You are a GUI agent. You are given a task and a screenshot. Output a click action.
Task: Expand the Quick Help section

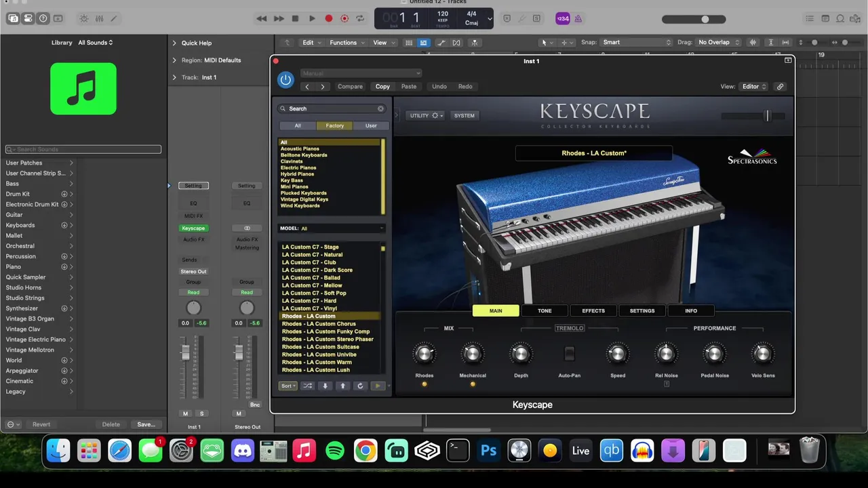[174, 43]
